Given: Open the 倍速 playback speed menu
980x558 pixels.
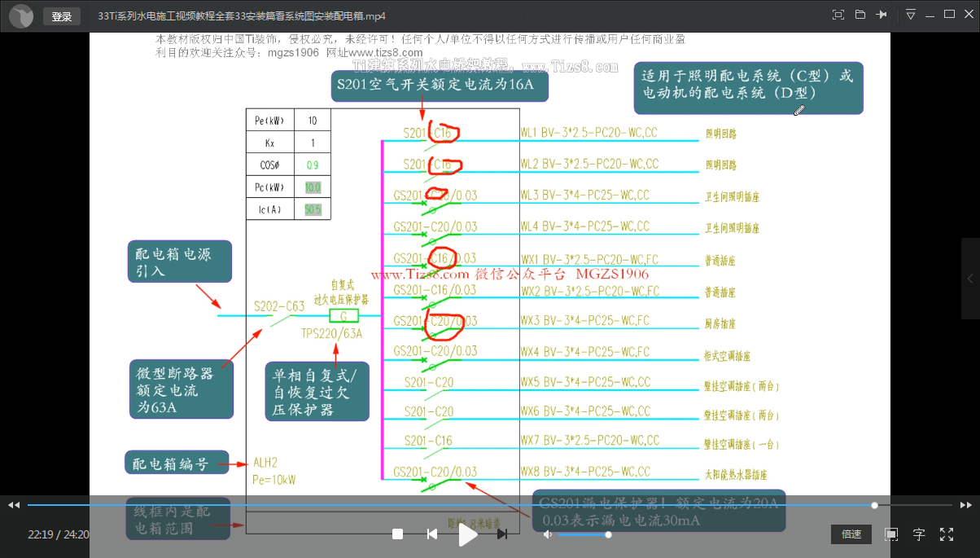Looking at the screenshot, I should click(851, 534).
